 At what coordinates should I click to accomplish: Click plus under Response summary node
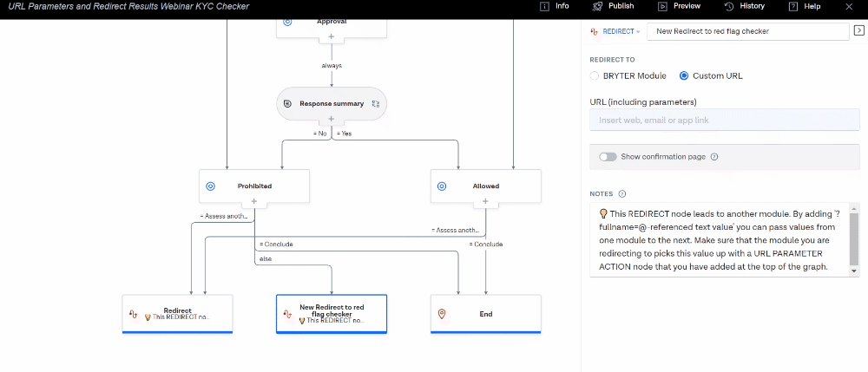332,119
